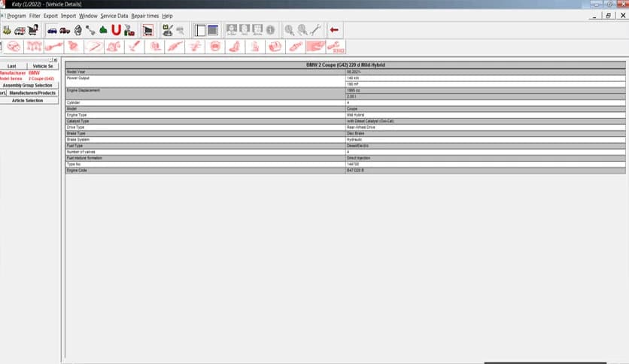This screenshot has height=364, width=629.
Task: Click the red Manufacturer BMW text
Action: pyautogui.click(x=20, y=73)
